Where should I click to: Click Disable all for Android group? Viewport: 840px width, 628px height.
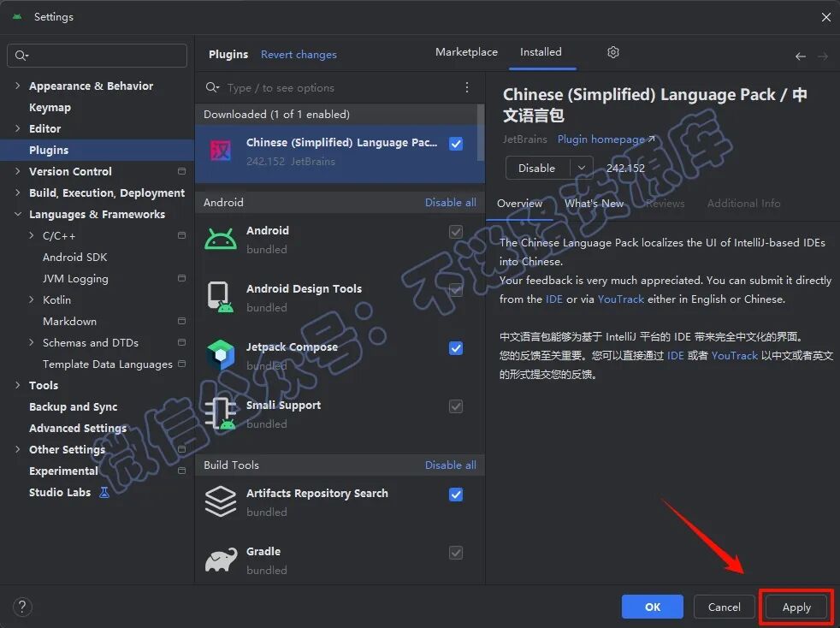click(x=451, y=202)
